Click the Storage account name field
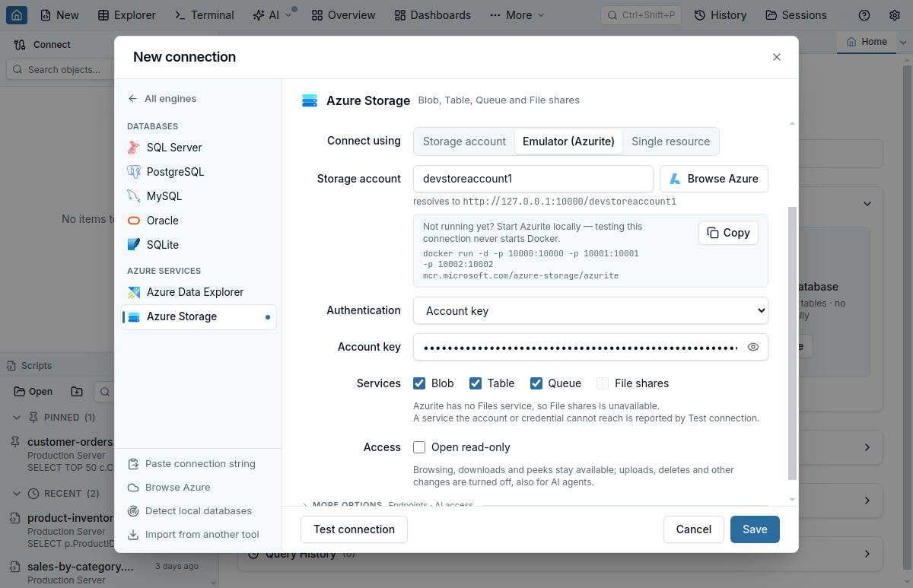 [x=533, y=179]
